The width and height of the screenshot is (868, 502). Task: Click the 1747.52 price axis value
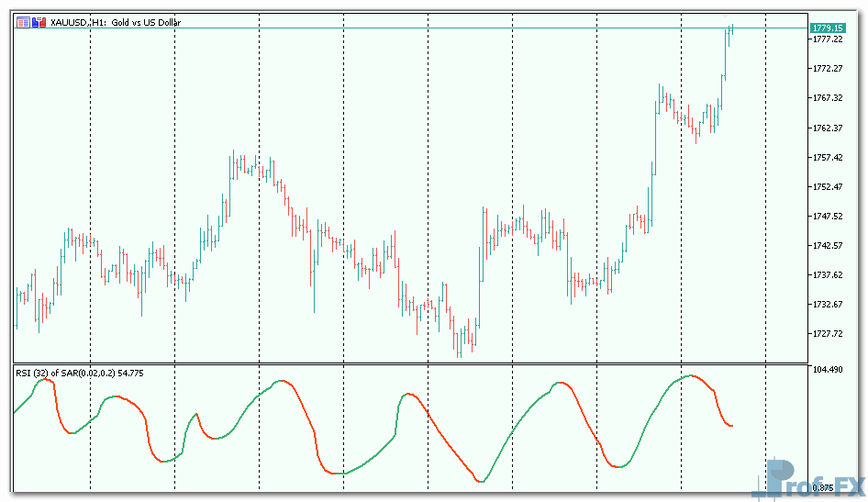[x=828, y=217]
